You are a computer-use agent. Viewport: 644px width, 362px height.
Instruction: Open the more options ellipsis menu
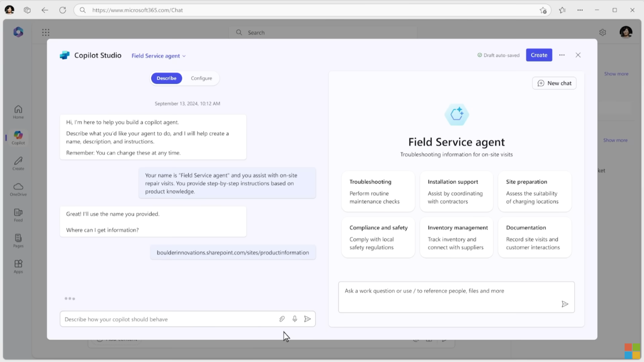tap(561, 55)
